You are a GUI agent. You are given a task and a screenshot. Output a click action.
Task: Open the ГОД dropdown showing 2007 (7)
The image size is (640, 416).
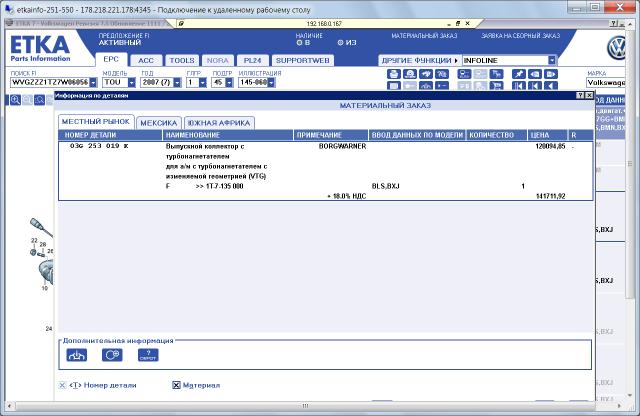177,82
